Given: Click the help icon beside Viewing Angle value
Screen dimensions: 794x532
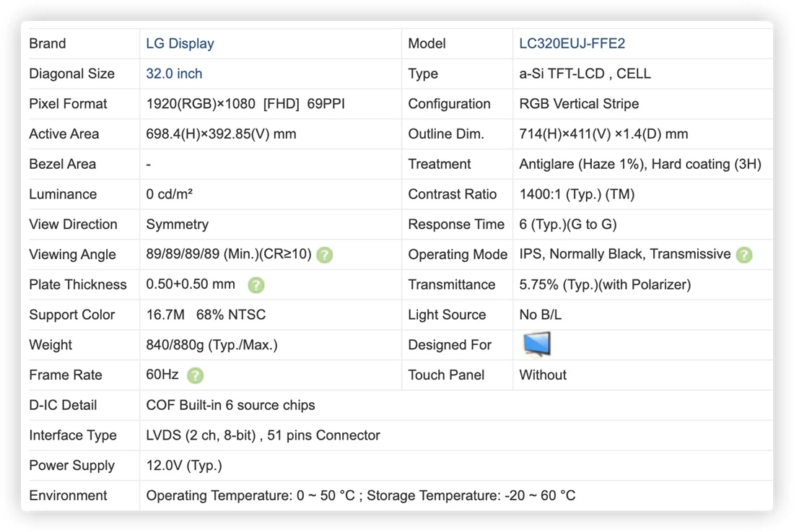Looking at the screenshot, I should pos(325,255).
